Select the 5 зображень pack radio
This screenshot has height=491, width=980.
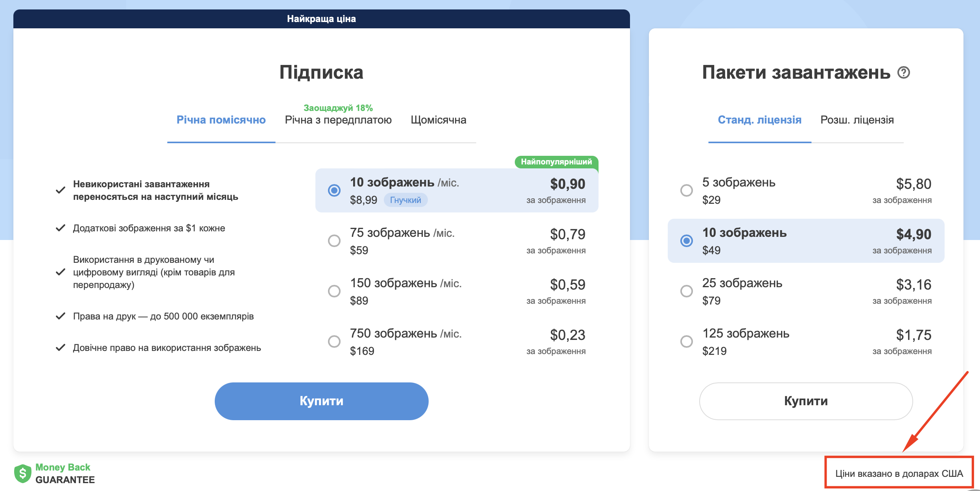coord(687,190)
